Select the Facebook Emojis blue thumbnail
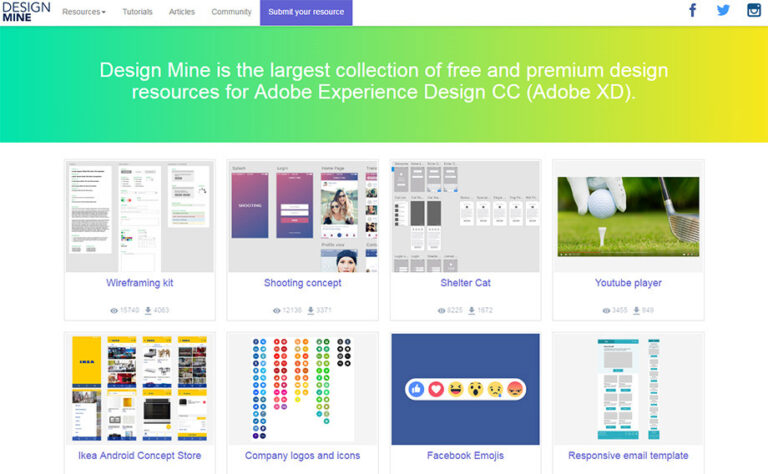768x474 pixels. click(x=465, y=389)
